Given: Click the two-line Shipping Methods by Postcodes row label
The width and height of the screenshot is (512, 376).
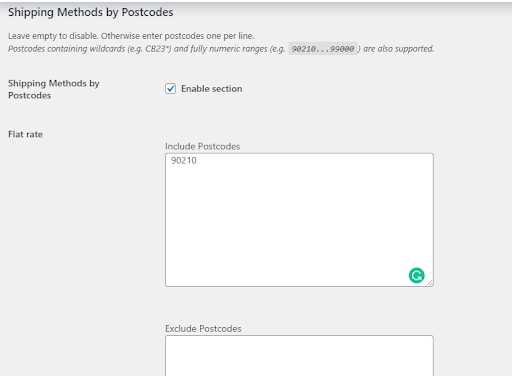Looking at the screenshot, I should (x=54, y=89).
